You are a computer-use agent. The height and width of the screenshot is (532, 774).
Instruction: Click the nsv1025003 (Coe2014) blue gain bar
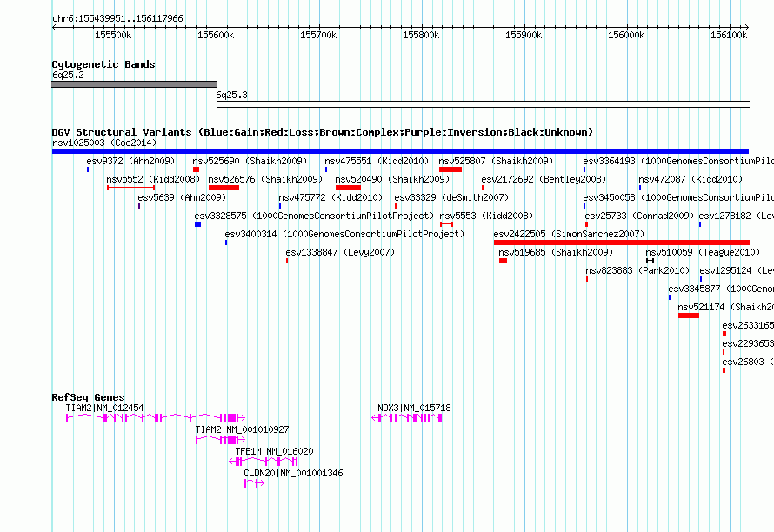[400, 151]
